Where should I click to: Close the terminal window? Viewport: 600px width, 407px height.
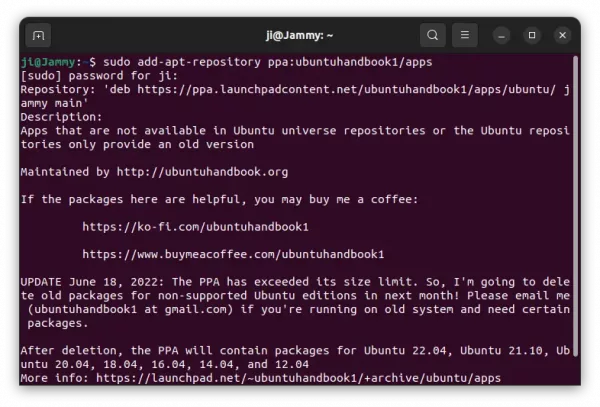pos(561,35)
